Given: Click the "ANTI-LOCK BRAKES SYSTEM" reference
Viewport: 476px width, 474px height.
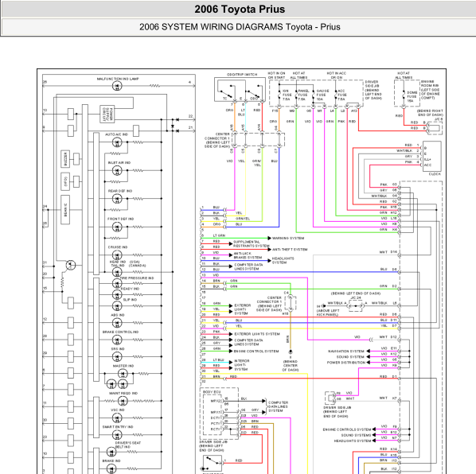Looking at the screenshot, I should pos(248,255).
